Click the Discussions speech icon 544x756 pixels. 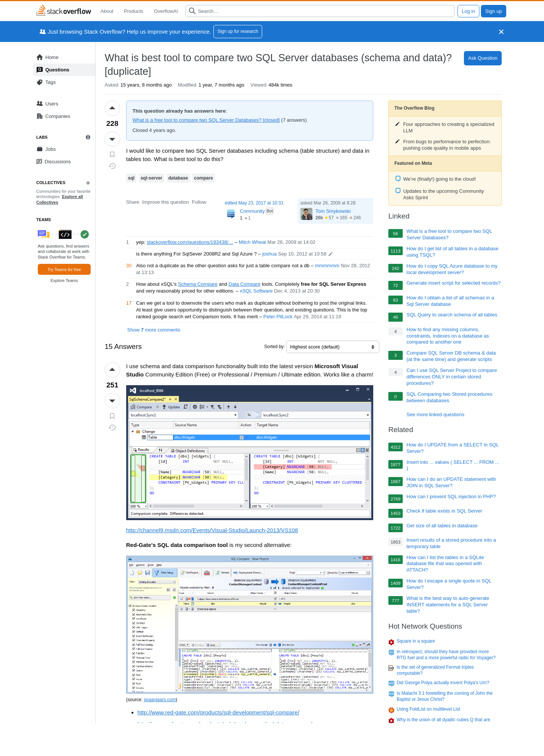click(x=39, y=161)
